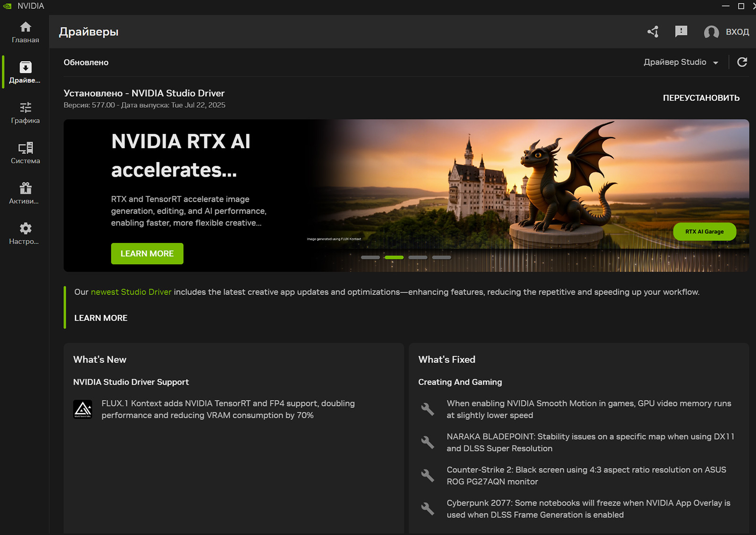Click the FLUX.1 Kontext Black Forest Labs icon
Viewport: 756px width, 535px height.
83,409
